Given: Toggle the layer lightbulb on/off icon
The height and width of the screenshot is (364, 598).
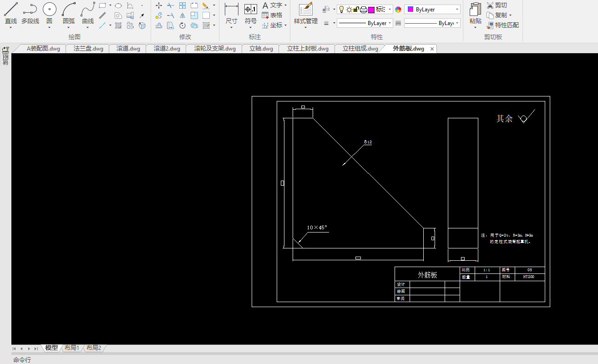Looking at the screenshot, I should pyautogui.click(x=342, y=10).
